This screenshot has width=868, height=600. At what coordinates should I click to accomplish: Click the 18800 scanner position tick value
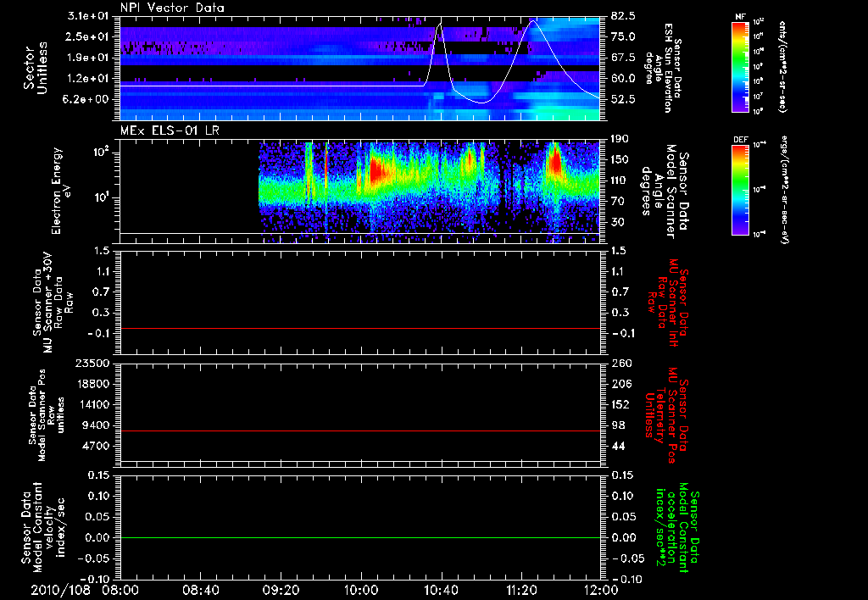tap(94, 384)
